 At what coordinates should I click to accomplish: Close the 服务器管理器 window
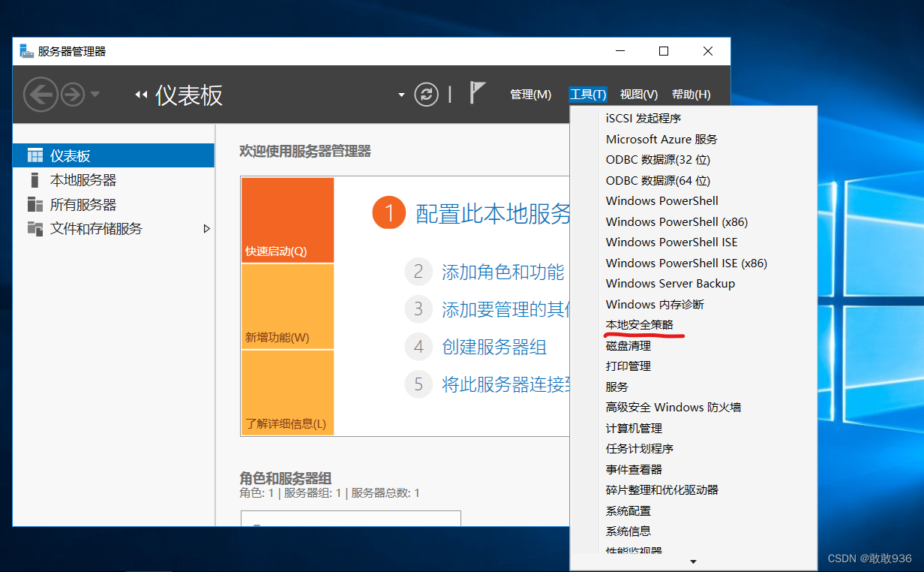point(707,51)
